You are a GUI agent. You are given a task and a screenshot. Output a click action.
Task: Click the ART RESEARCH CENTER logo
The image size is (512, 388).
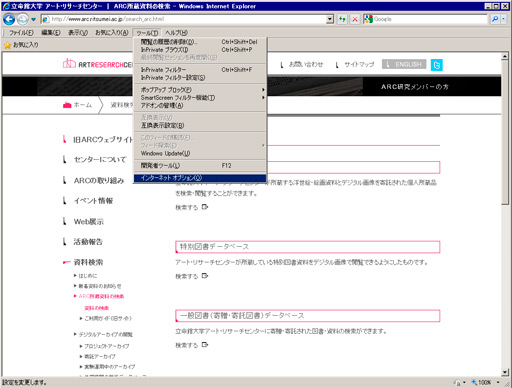98,64
